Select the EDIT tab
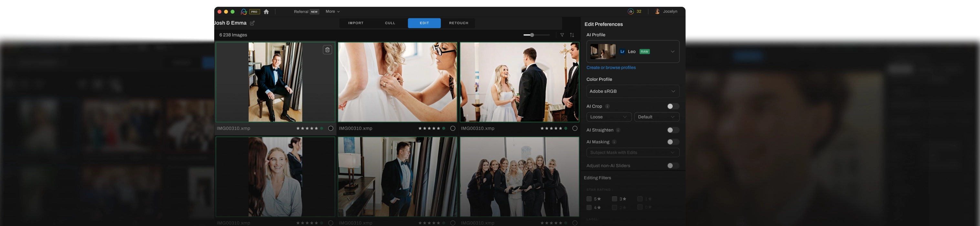This screenshot has width=980, height=226. tap(424, 23)
